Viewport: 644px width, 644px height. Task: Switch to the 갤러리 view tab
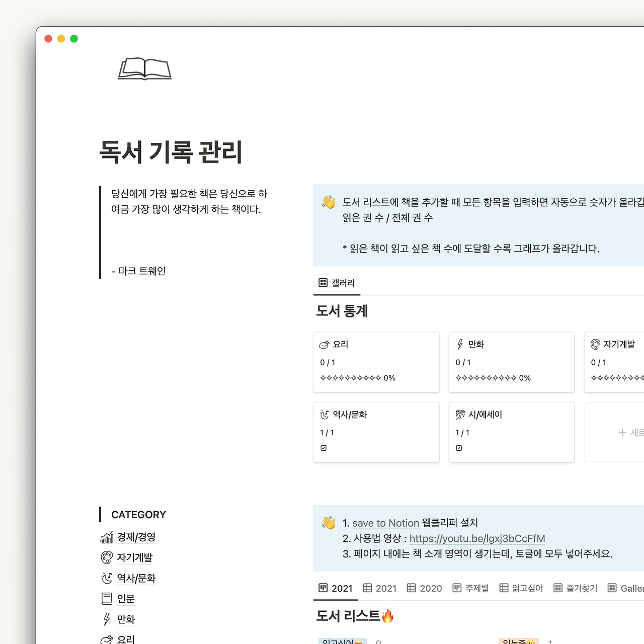(337, 283)
